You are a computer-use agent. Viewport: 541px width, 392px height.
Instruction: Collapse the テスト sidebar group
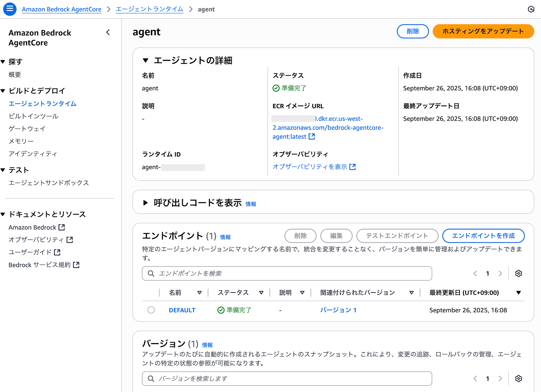point(3,170)
